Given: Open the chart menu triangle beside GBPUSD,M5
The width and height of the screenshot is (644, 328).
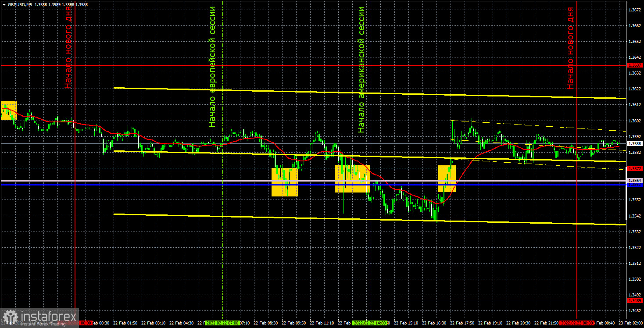Looking at the screenshot, I should [x=4, y=4].
